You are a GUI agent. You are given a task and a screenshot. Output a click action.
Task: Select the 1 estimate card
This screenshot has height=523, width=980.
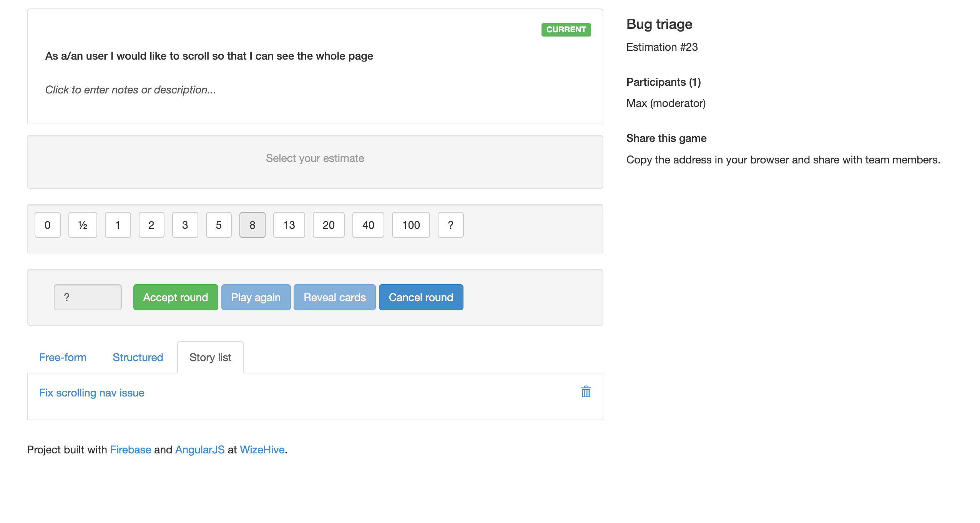point(118,225)
